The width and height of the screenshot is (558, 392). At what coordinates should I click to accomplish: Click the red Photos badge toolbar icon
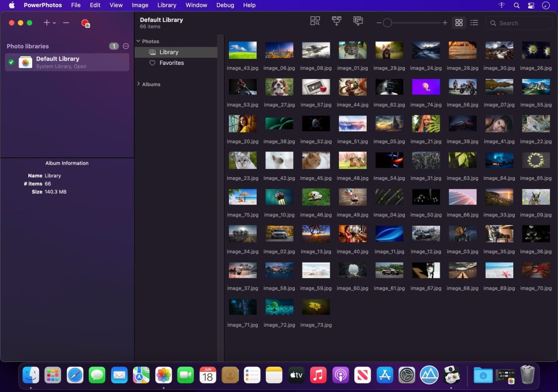85,23
